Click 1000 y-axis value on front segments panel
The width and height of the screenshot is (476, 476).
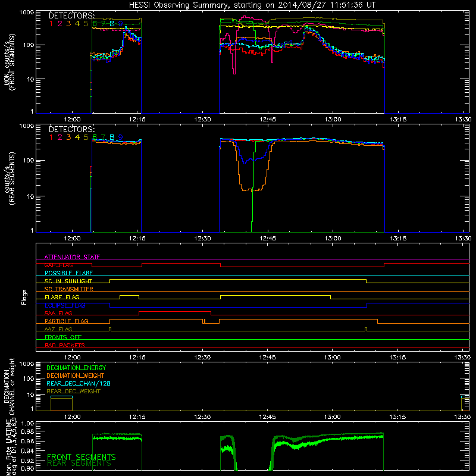coord(27,12)
